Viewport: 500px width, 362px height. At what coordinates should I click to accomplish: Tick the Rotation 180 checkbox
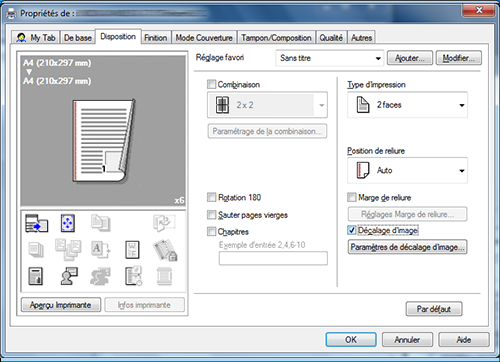click(211, 197)
